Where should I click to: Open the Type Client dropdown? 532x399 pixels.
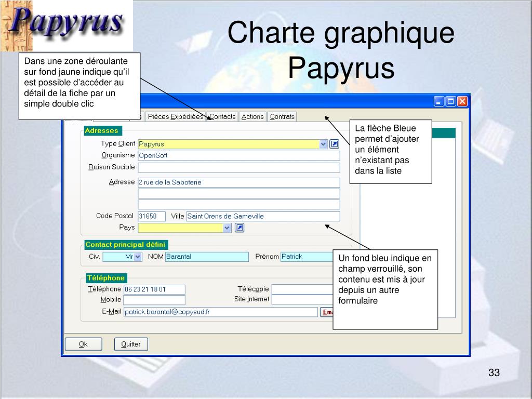click(323, 144)
